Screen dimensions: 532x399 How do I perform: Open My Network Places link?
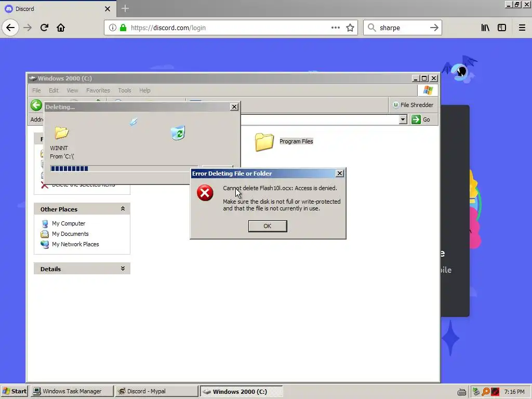75,244
